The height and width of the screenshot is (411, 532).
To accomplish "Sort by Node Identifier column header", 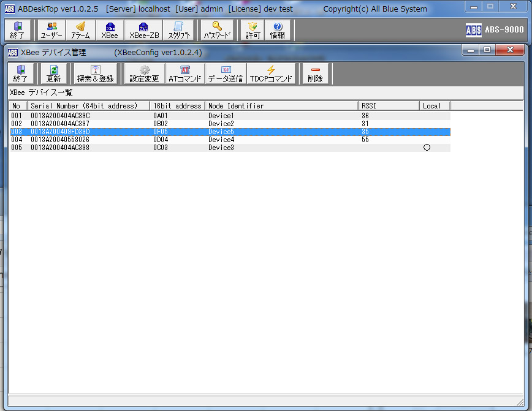I will 281,106.
